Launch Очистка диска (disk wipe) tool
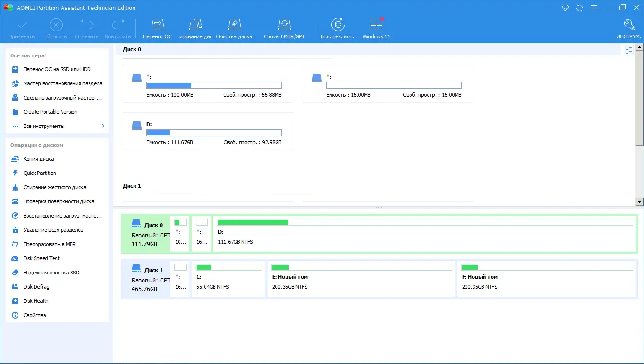The height and width of the screenshot is (364, 644). pyautogui.click(x=234, y=29)
